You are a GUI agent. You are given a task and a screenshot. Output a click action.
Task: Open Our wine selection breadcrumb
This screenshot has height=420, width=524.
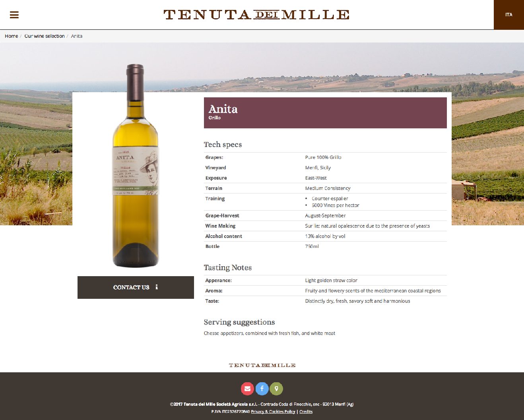coord(45,36)
